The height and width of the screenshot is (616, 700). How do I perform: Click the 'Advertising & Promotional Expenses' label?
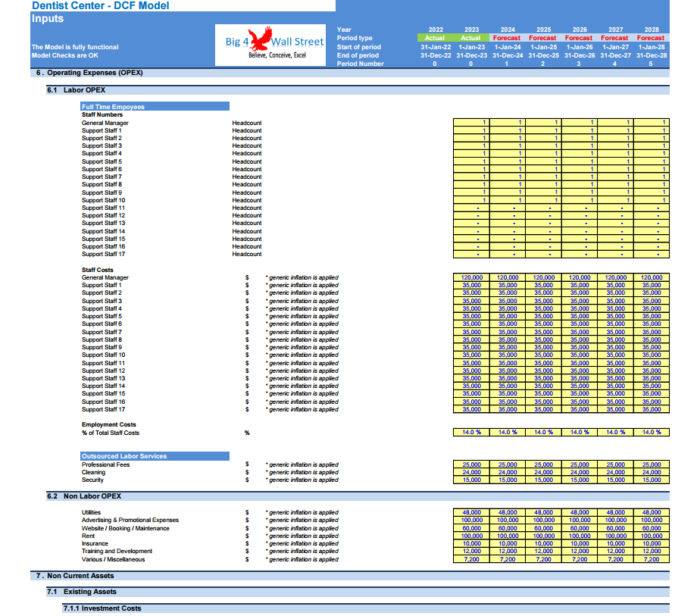pyautogui.click(x=130, y=520)
